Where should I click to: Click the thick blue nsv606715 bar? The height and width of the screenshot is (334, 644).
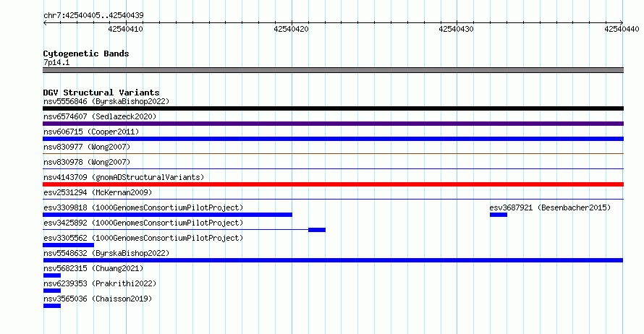333,139
